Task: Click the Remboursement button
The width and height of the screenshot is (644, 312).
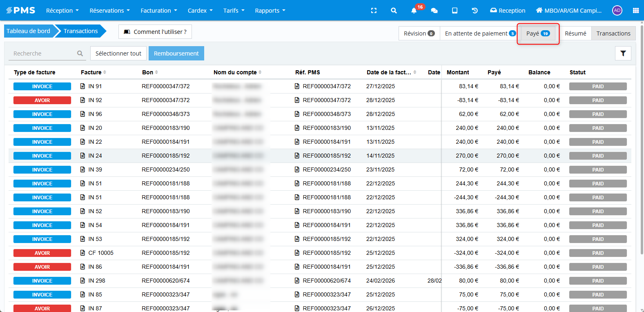Action: [x=176, y=53]
